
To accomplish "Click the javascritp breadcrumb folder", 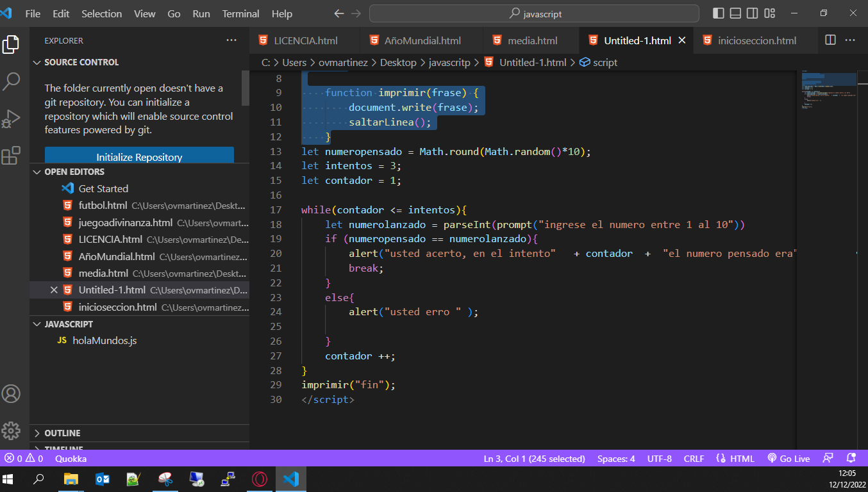I will [x=449, y=63].
